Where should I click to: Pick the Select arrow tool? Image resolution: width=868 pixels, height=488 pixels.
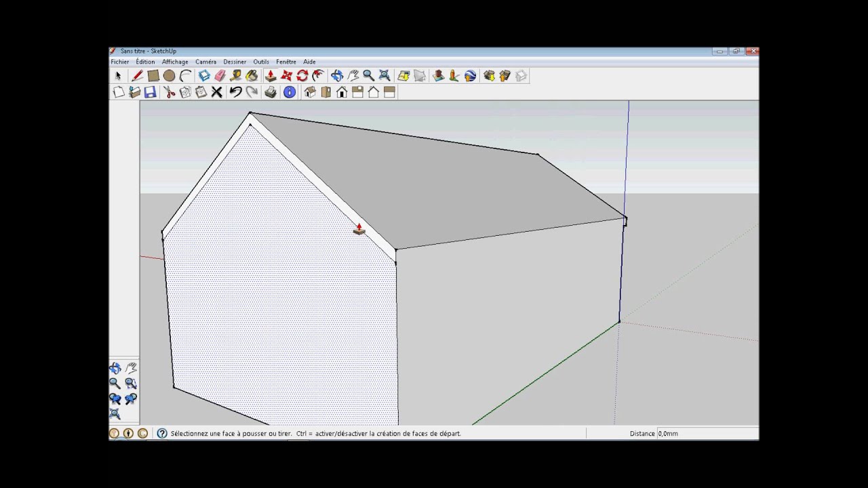point(118,76)
